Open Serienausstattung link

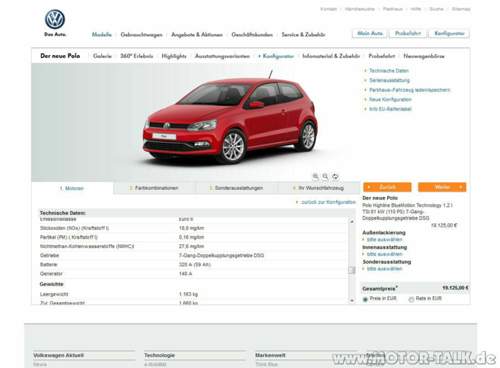389,80
